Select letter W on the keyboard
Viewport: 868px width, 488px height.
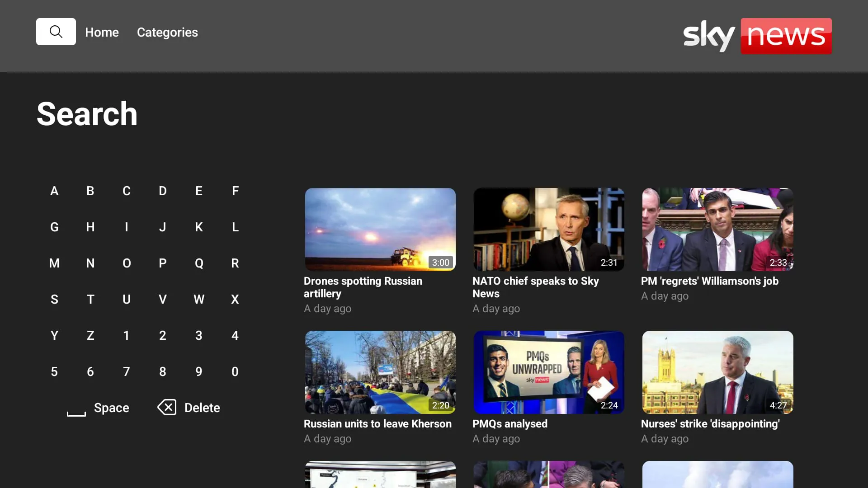click(x=199, y=299)
